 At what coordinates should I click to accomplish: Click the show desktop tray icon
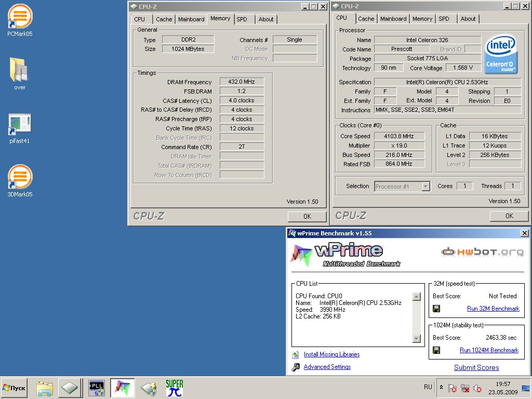(526, 388)
